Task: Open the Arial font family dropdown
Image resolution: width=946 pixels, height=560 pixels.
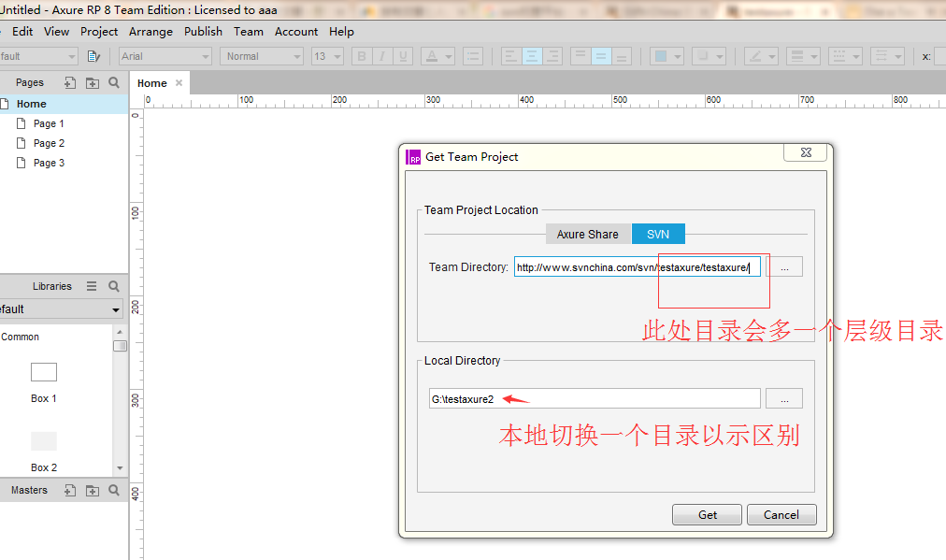Action: point(165,56)
